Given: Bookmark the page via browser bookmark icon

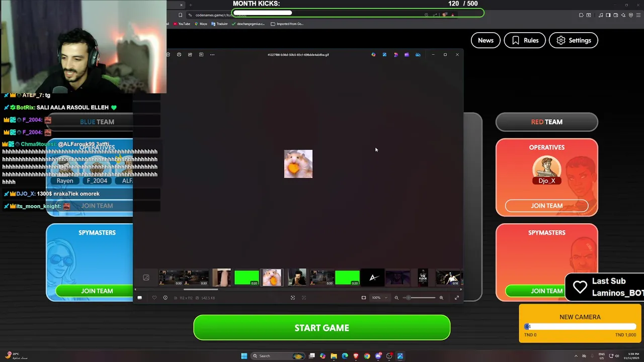Looking at the screenshot, I should (180, 15).
